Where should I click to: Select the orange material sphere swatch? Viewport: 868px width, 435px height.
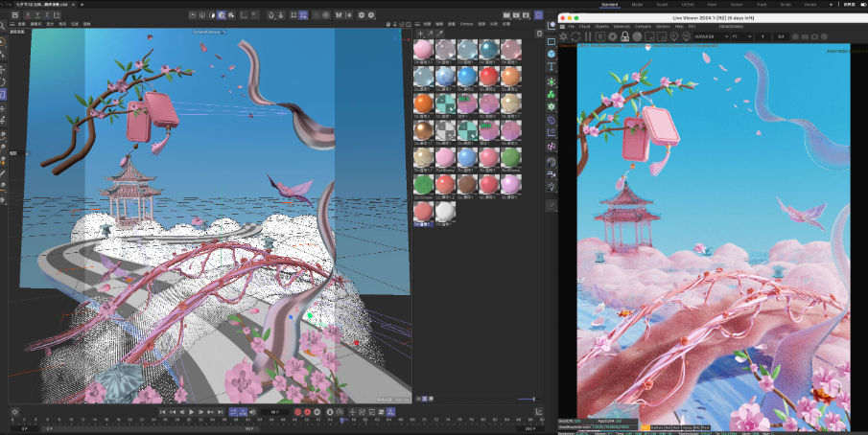423,102
